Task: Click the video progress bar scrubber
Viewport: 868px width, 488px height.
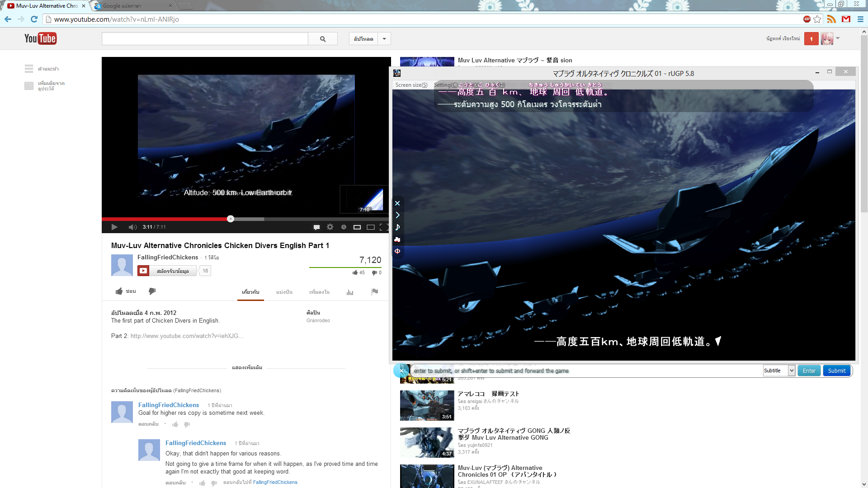Action: tap(231, 219)
